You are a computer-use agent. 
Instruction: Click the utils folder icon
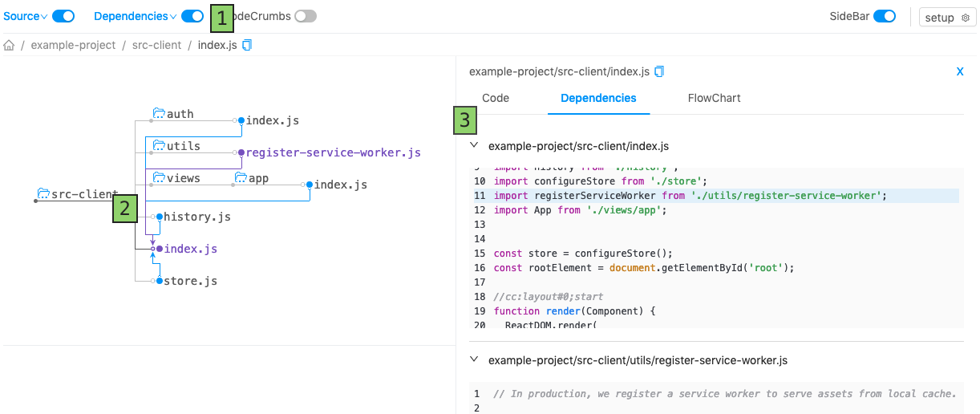[x=159, y=146]
